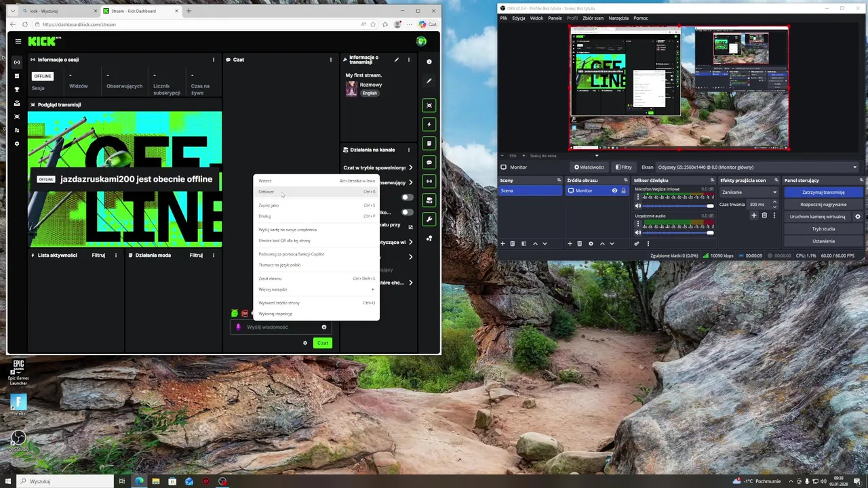Viewport: 868px width, 488px height.
Task: Open OBS Narzędzia menu
Action: click(618, 18)
